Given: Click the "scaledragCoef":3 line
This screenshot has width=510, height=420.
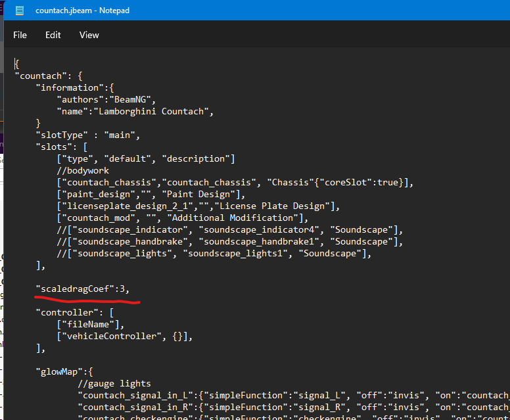Looking at the screenshot, I should [83, 289].
